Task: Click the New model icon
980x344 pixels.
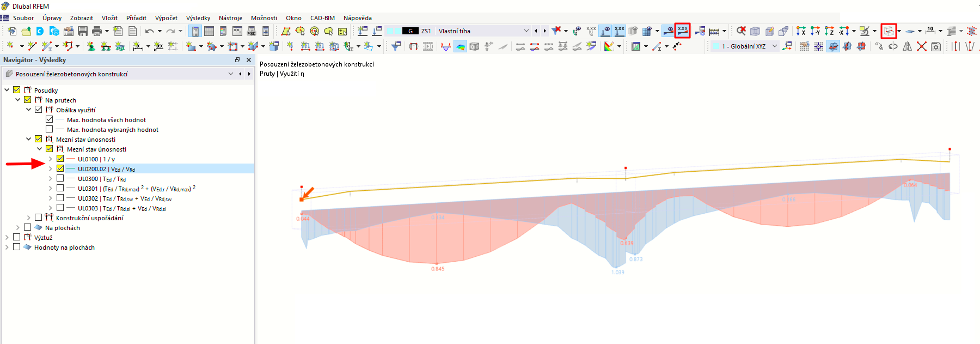Action: click(x=11, y=31)
